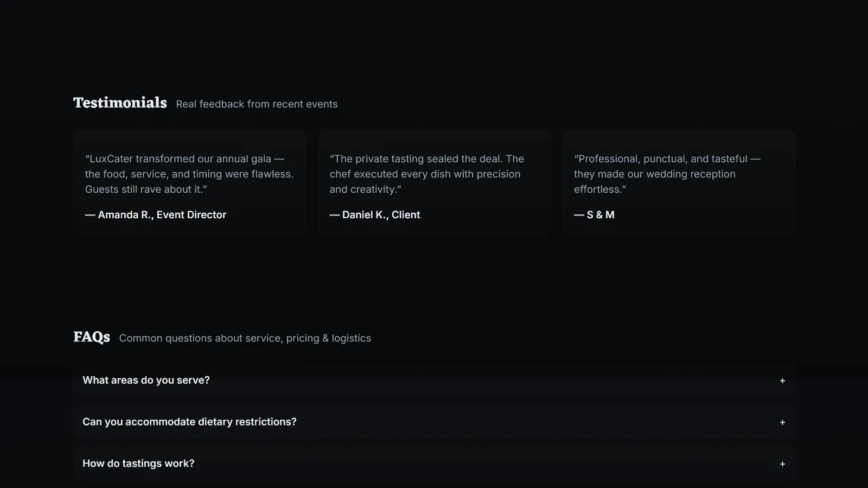Open the 'How do tastings work?' question

point(138,464)
